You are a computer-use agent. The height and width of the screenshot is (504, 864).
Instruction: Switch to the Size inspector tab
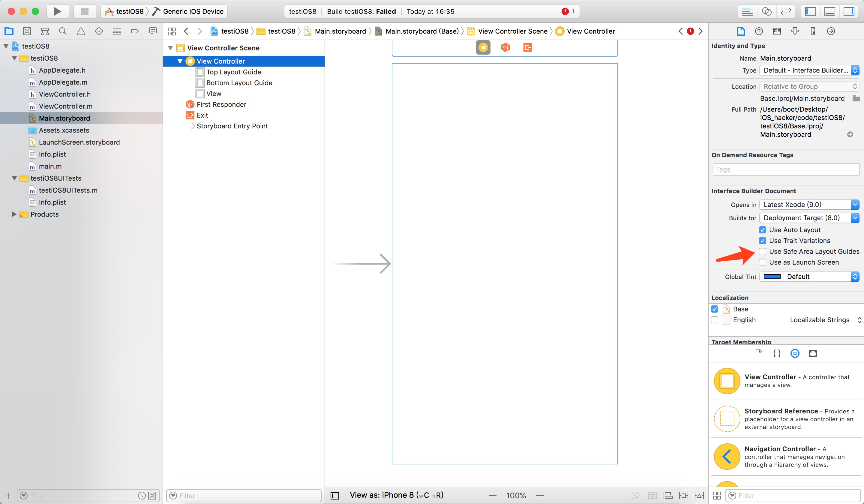click(813, 31)
